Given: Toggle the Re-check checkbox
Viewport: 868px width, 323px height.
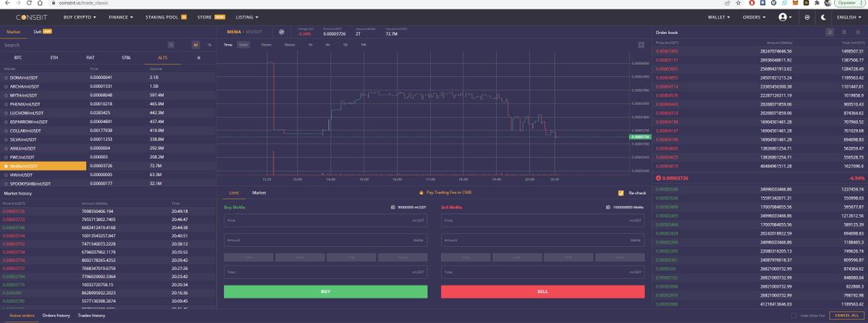Looking at the screenshot, I should pos(621,193).
